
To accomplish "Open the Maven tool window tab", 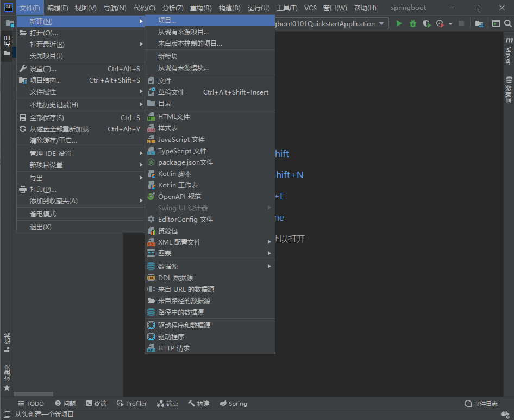I will [509, 51].
